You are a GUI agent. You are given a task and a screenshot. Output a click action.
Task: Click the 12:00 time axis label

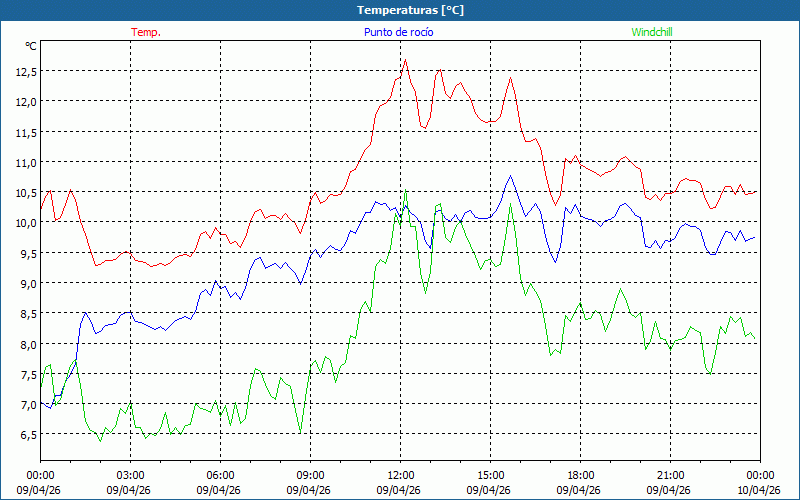click(400, 475)
